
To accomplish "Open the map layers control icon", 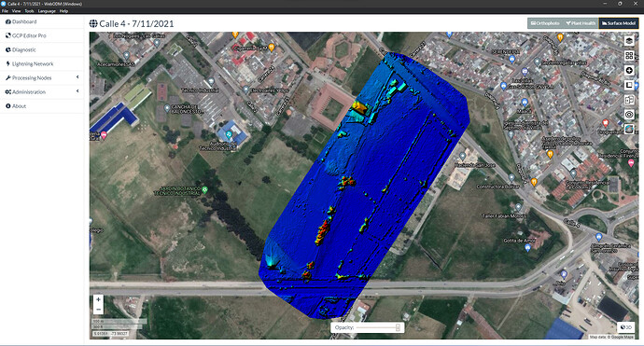I will 629,41.
